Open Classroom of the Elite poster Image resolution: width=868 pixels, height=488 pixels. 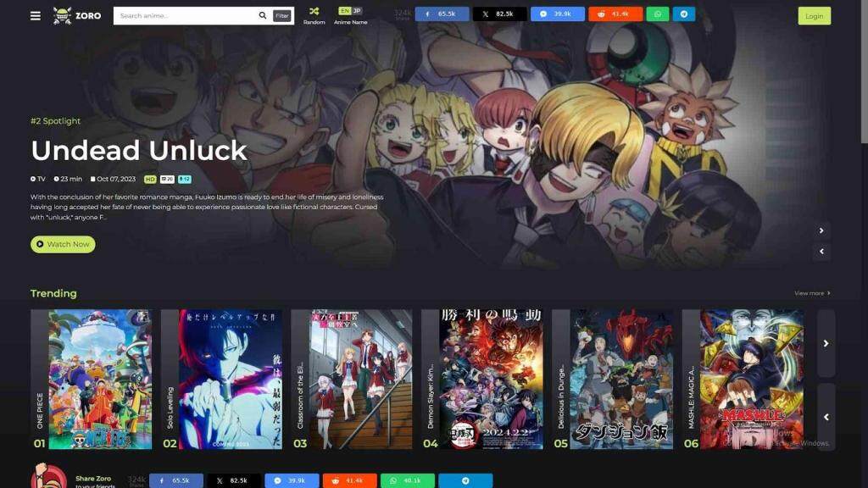click(360, 379)
